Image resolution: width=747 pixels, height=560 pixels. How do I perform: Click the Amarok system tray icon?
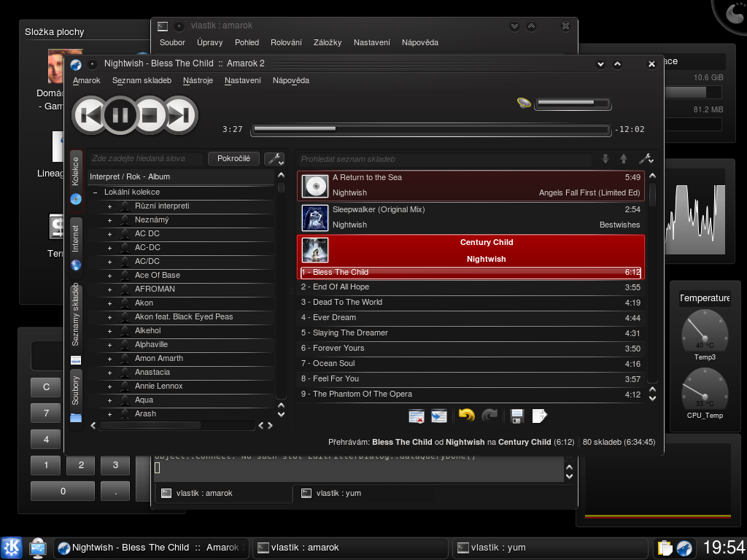[684, 548]
